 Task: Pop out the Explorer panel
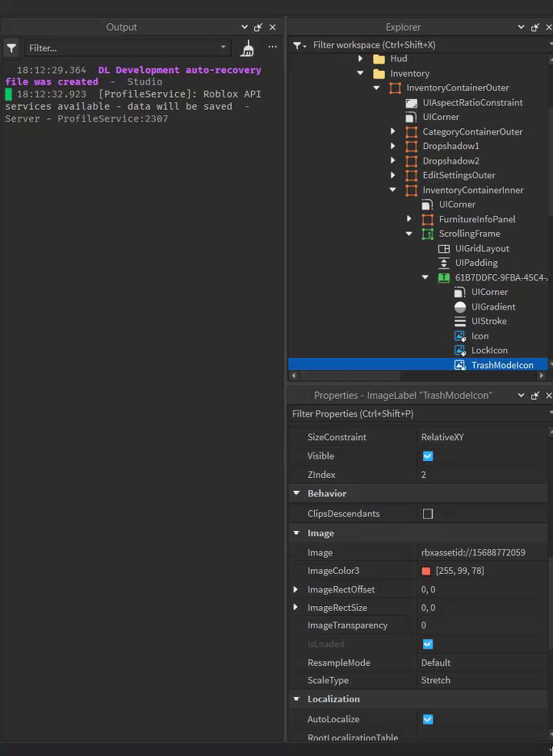535,28
